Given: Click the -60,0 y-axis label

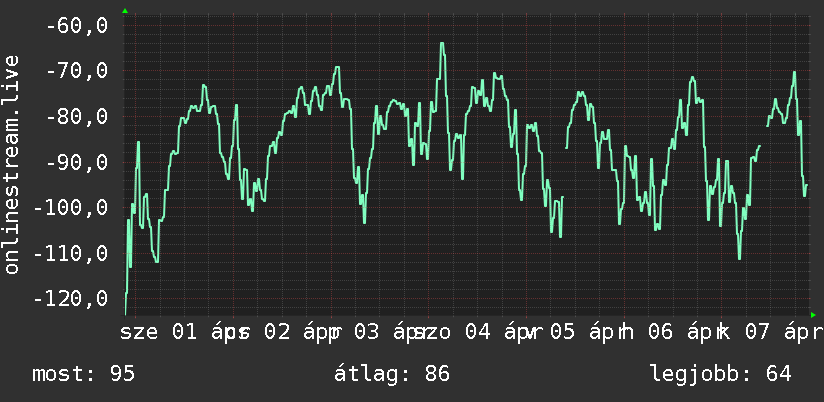Looking at the screenshot, I should 77,25.
